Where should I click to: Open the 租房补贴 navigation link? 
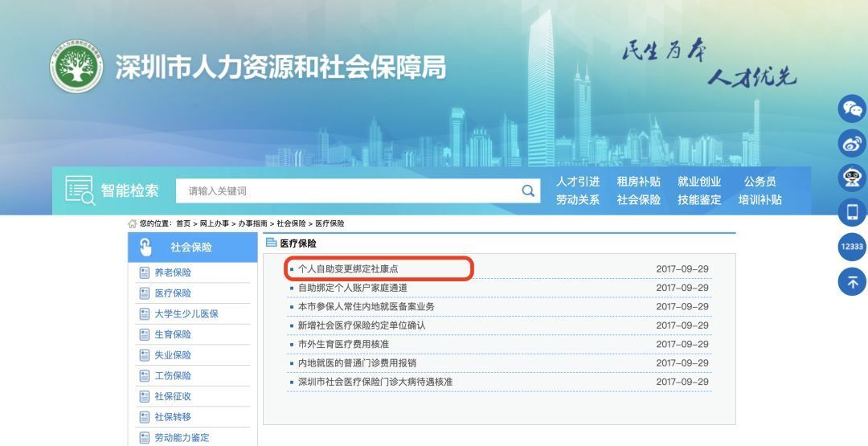click(x=638, y=182)
